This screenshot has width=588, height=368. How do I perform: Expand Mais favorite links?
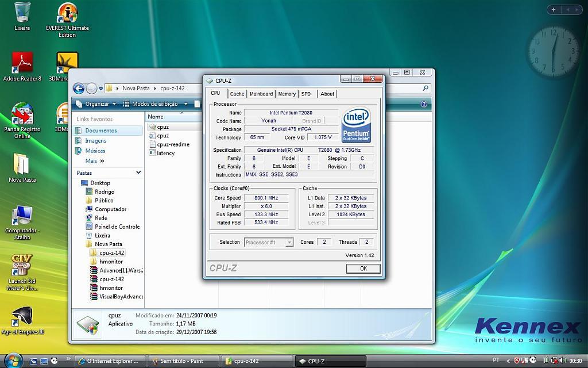point(95,161)
